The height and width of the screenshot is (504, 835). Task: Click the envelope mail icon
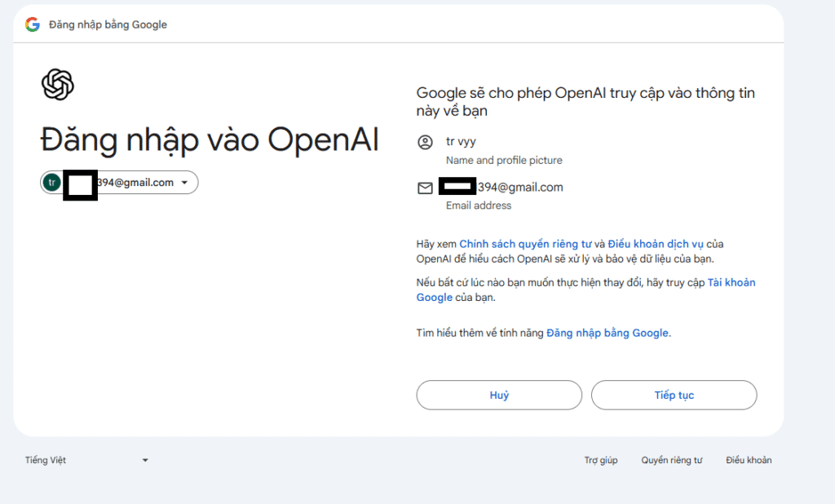pyautogui.click(x=425, y=188)
